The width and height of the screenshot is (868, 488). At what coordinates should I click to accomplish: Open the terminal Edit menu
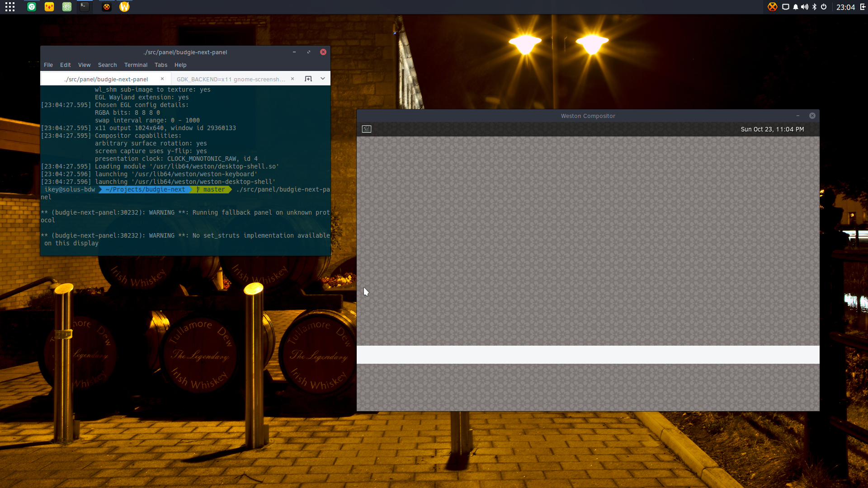pos(66,65)
